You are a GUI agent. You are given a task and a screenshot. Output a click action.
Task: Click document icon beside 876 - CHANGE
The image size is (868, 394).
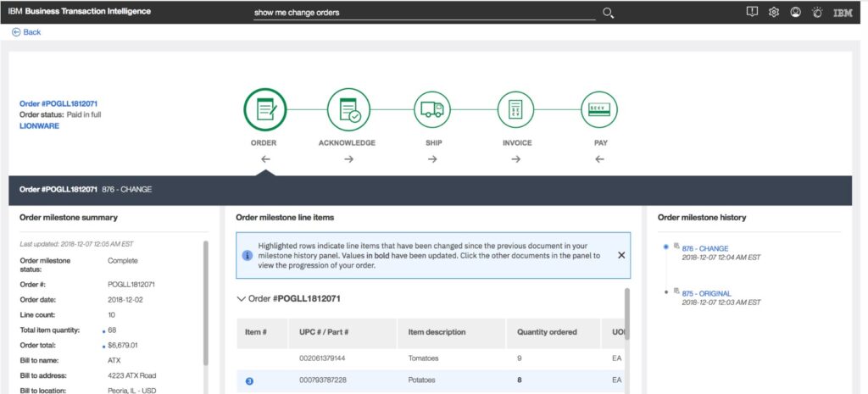[x=676, y=246]
